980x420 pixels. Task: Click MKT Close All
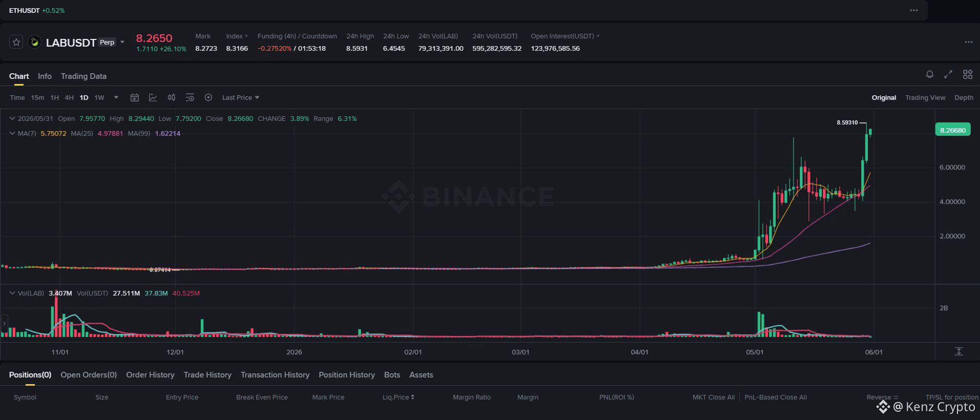point(713,397)
